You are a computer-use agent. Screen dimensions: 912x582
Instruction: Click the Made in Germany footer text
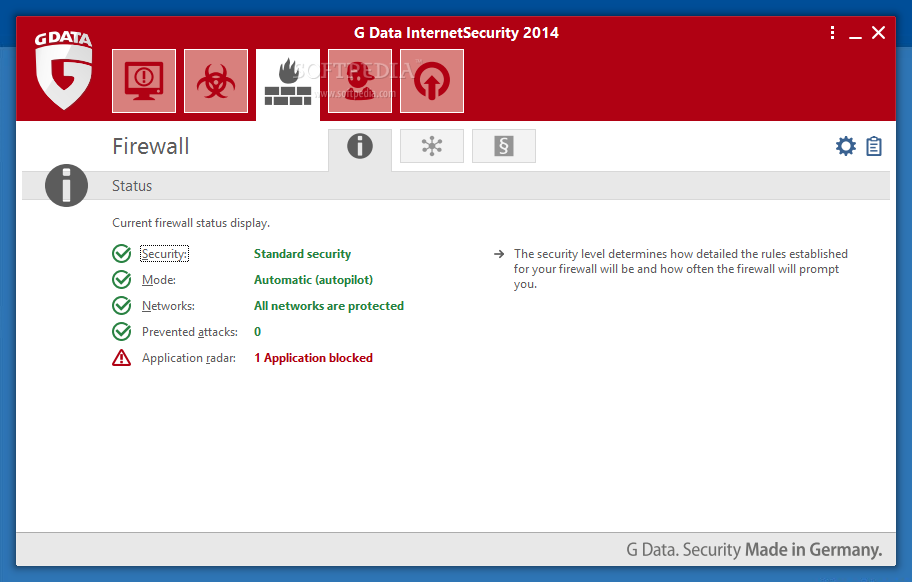814,549
